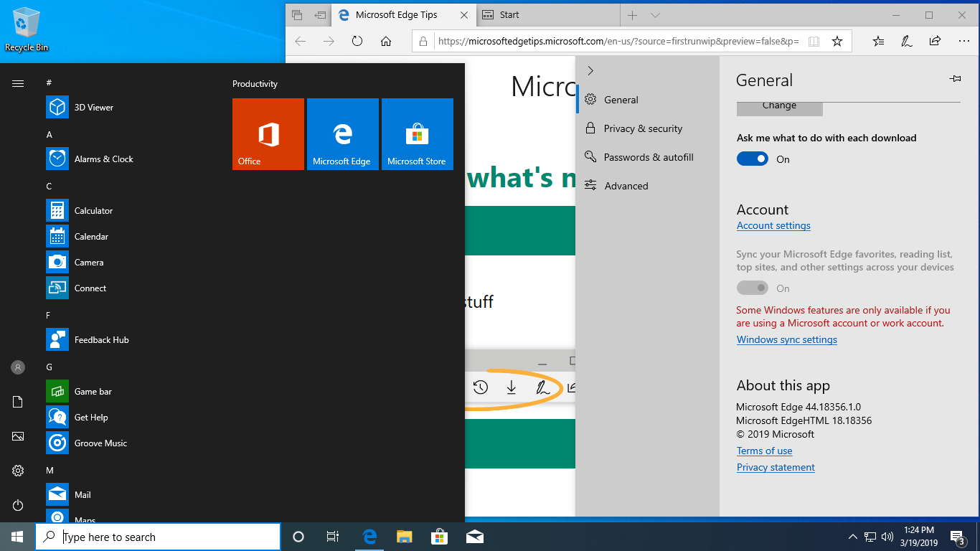Screen dimensions: 980x551
Task: Open Task View on taskbar
Action: click(x=333, y=537)
